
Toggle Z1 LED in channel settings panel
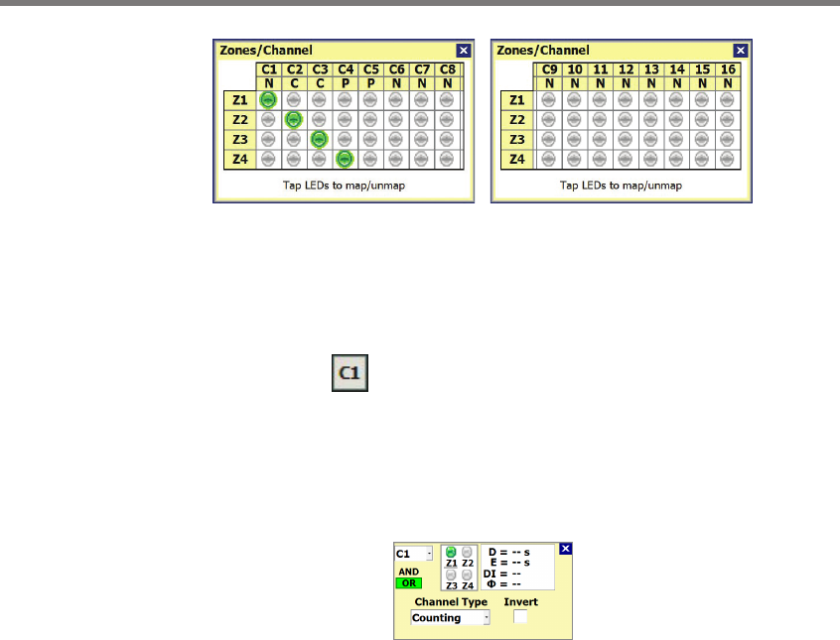click(x=451, y=552)
